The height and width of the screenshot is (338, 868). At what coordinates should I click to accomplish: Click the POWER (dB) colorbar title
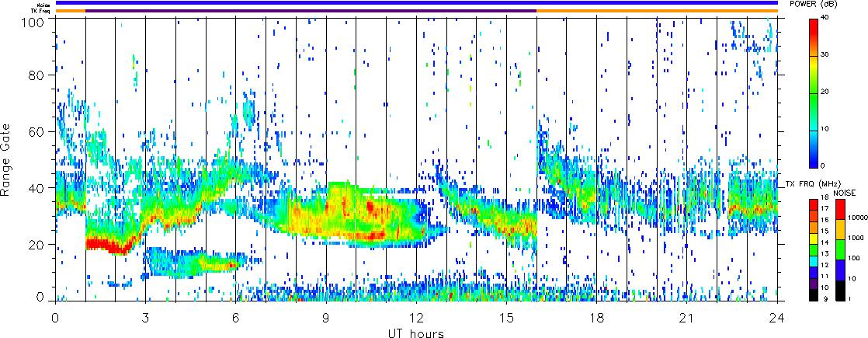click(813, 3)
